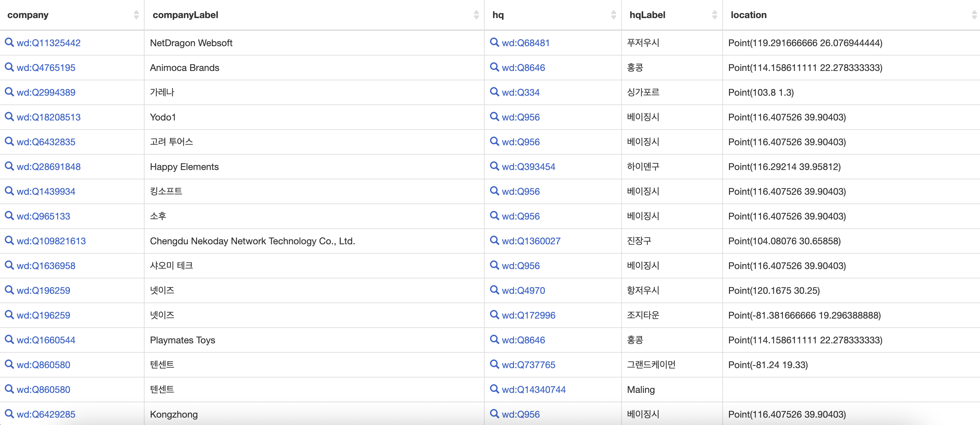Open wd:Q6429285 Kongzhong entity link
The height and width of the screenshot is (425, 980).
pos(46,414)
